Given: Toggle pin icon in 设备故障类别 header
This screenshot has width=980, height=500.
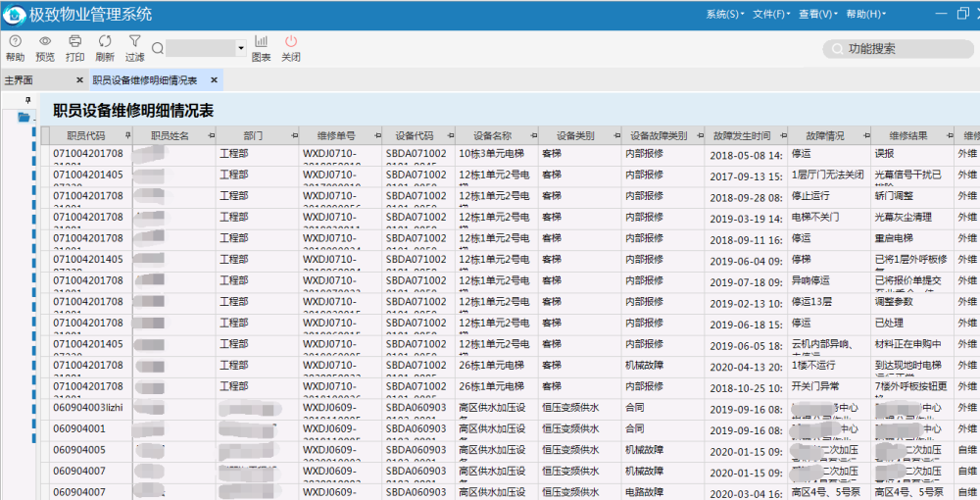Looking at the screenshot, I should [x=700, y=135].
